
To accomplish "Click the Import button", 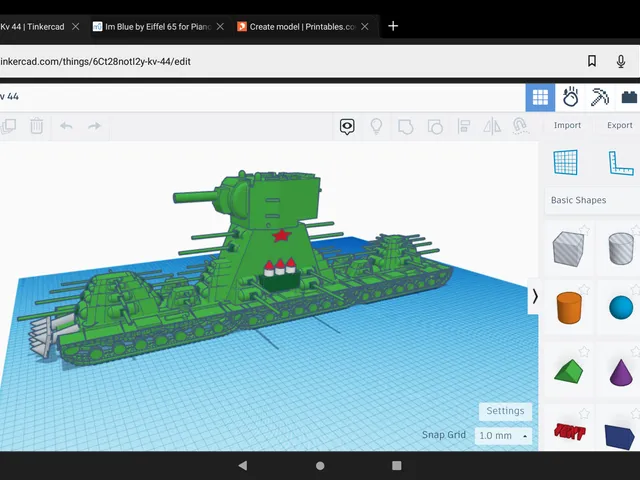I will pos(567,125).
